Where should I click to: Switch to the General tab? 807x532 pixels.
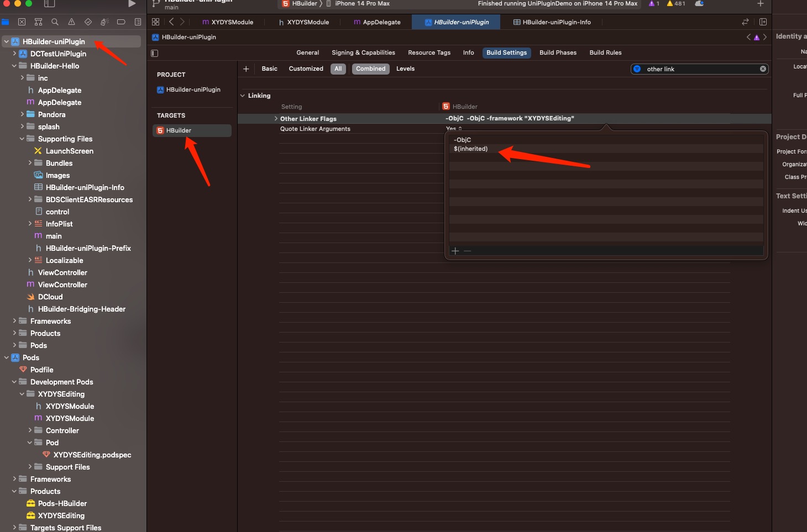coord(308,53)
